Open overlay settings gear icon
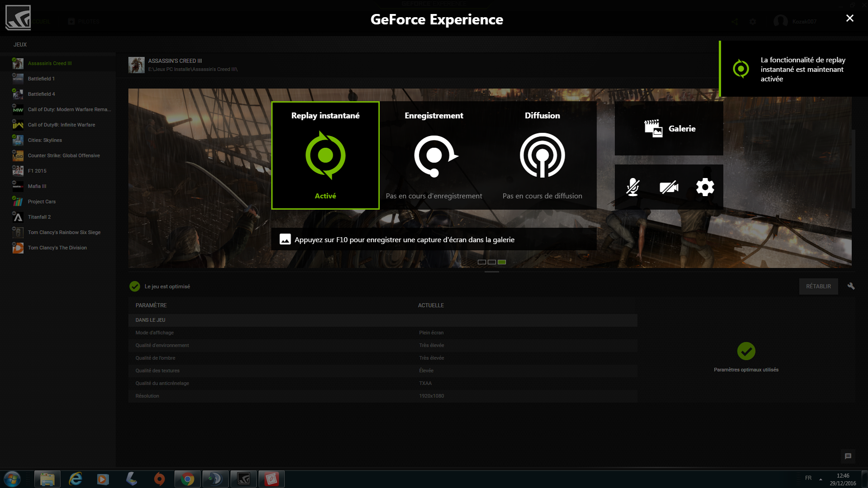 pyautogui.click(x=705, y=187)
